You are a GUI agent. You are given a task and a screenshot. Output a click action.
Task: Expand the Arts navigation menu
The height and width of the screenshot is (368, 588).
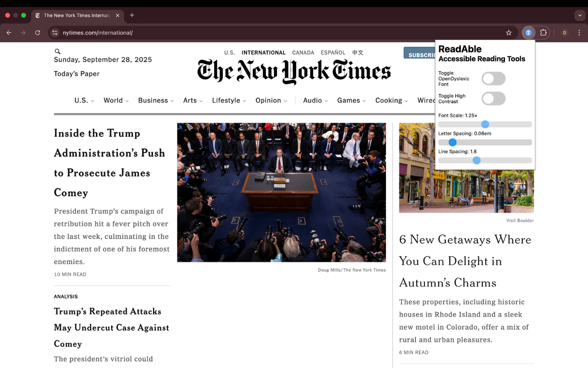point(193,100)
